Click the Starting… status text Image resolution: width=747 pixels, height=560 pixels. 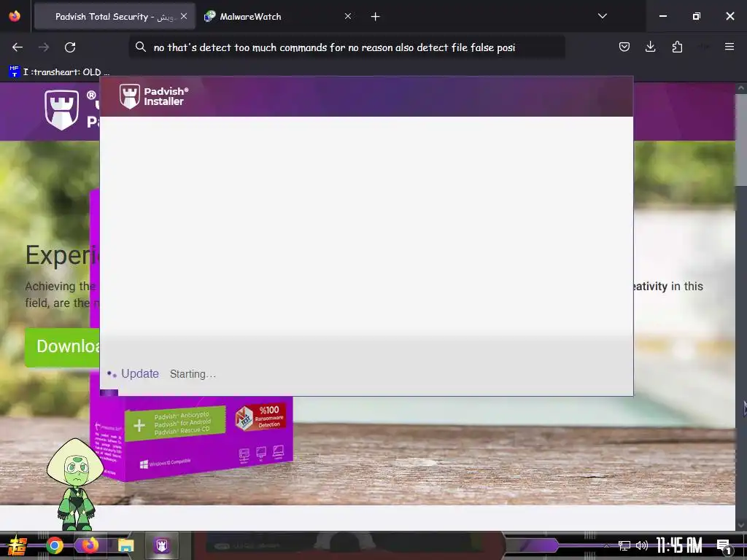tap(193, 374)
